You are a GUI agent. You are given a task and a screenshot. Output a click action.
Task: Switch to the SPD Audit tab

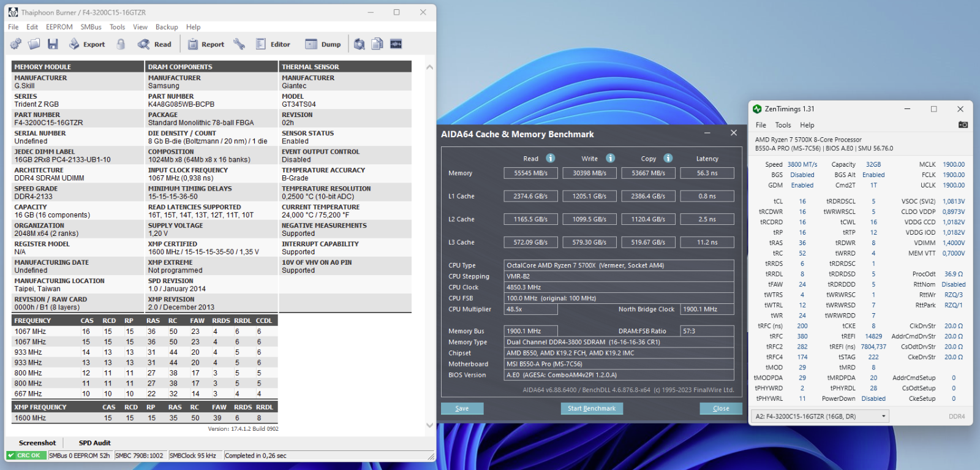click(95, 442)
